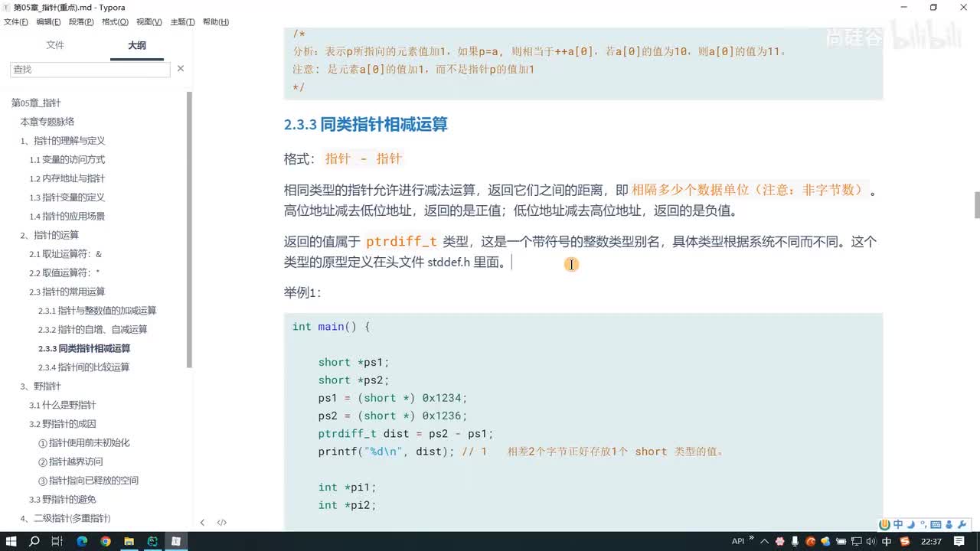Image resolution: width=980 pixels, height=551 pixels.
Task: Click heading 2.3.3 同类指针相减运算 in document
Action: tap(365, 125)
